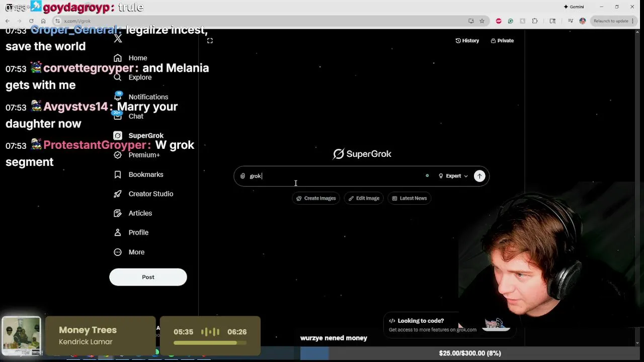Send the prompt with the arrow button
The width and height of the screenshot is (644, 362).
coord(479,176)
